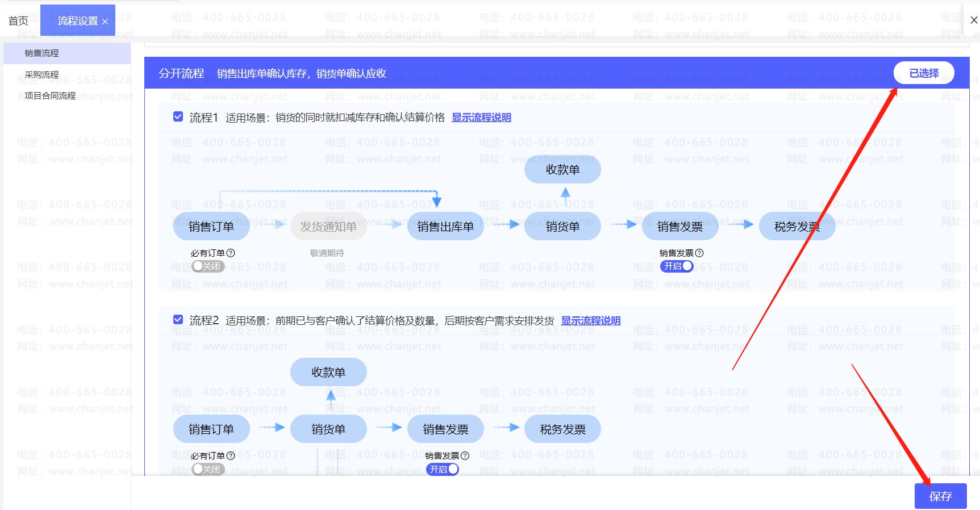Click the 税务发票 node in 流程1
The image size is (980, 510).
797,227
